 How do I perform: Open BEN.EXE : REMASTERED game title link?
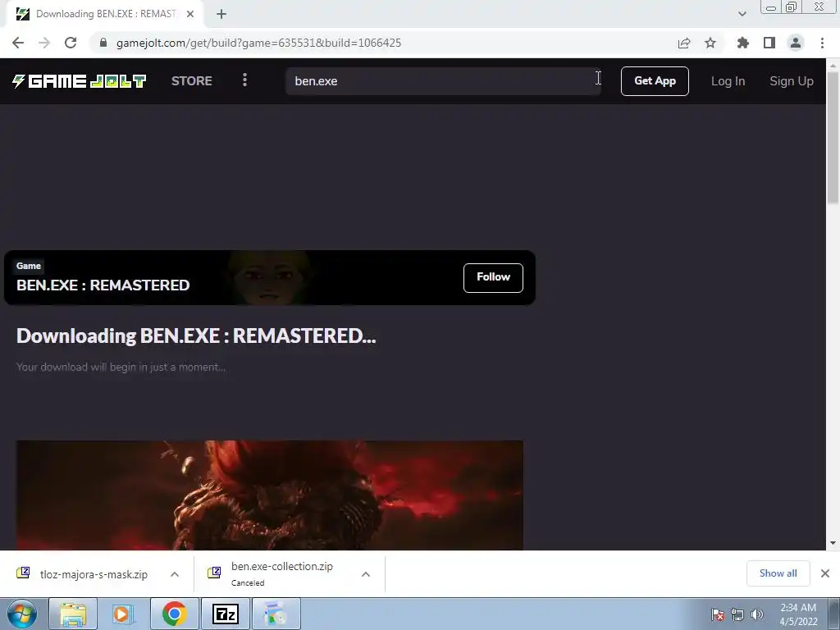tap(103, 285)
